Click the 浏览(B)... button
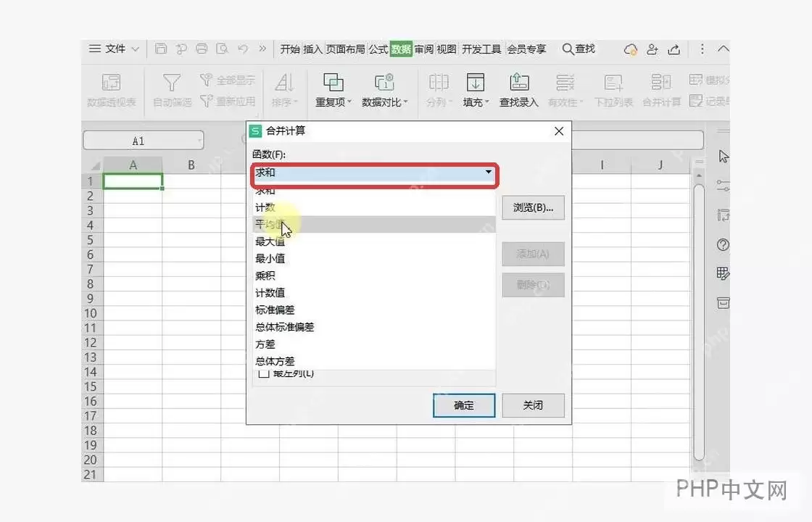This screenshot has width=812, height=522. (533, 207)
